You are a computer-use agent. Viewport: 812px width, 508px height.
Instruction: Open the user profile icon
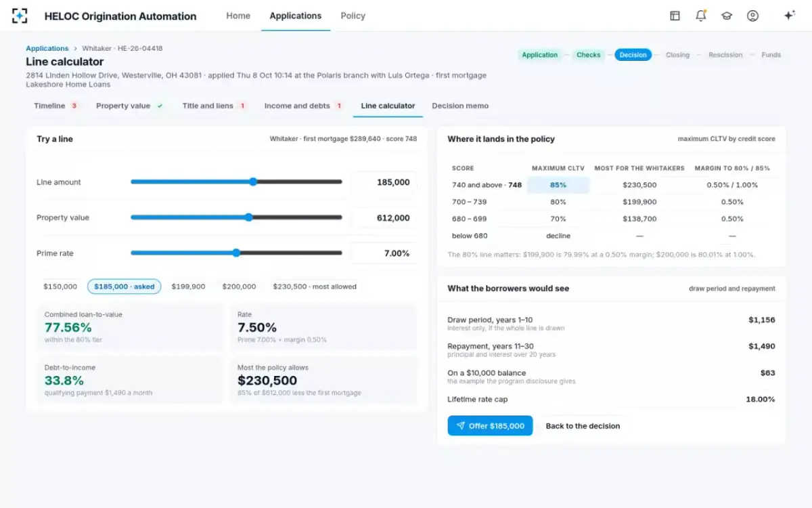(752, 16)
